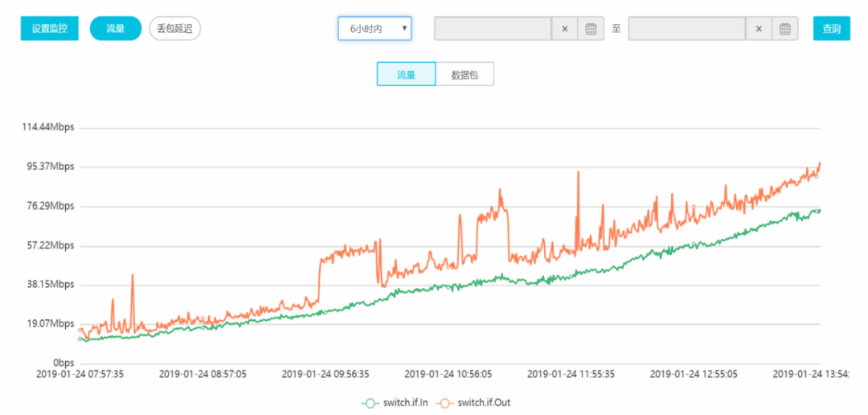
Task: Clear the start date field
Action: click(x=564, y=29)
